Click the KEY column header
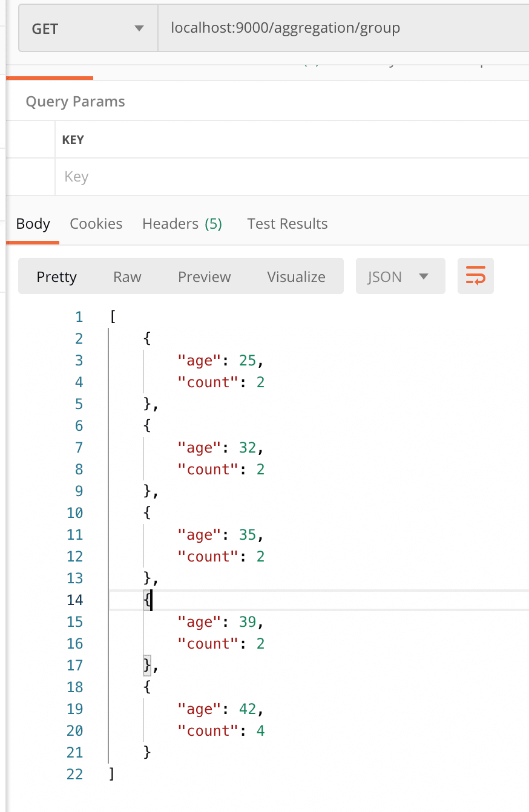 click(x=73, y=140)
